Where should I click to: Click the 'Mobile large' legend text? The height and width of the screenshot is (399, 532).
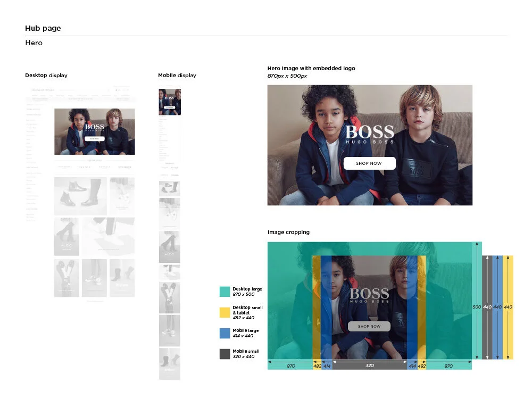tap(246, 330)
